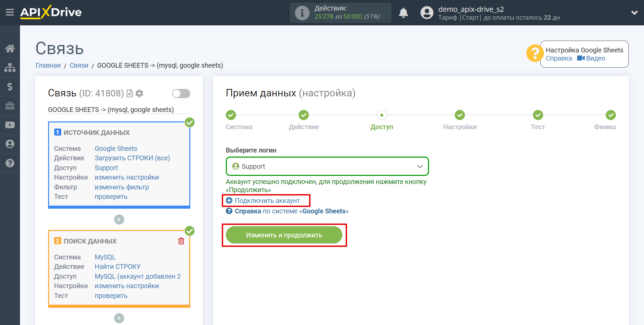Open YouTube video icon in sidebar
This screenshot has width=644, height=325.
pyautogui.click(x=10, y=125)
